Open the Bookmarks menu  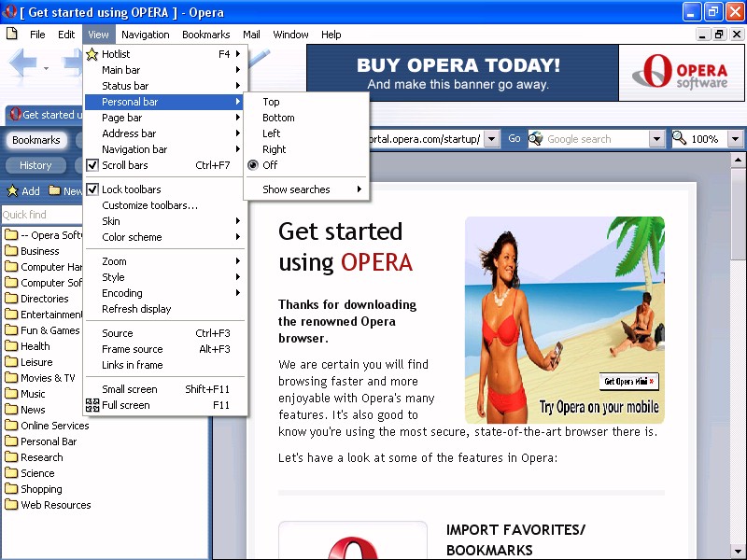pyautogui.click(x=205, y=35)
